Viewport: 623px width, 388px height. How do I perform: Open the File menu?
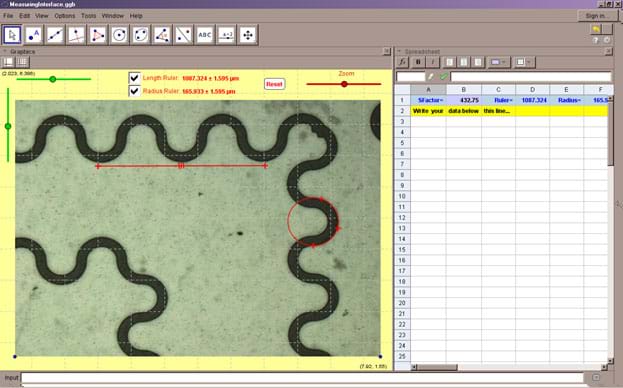tap(8, 16)
